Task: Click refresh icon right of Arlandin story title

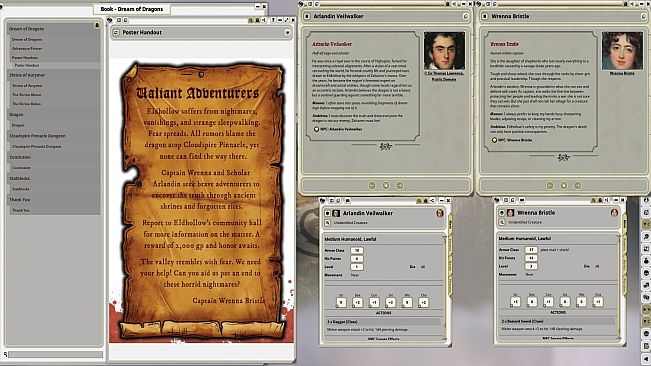Action: [465, 16]
